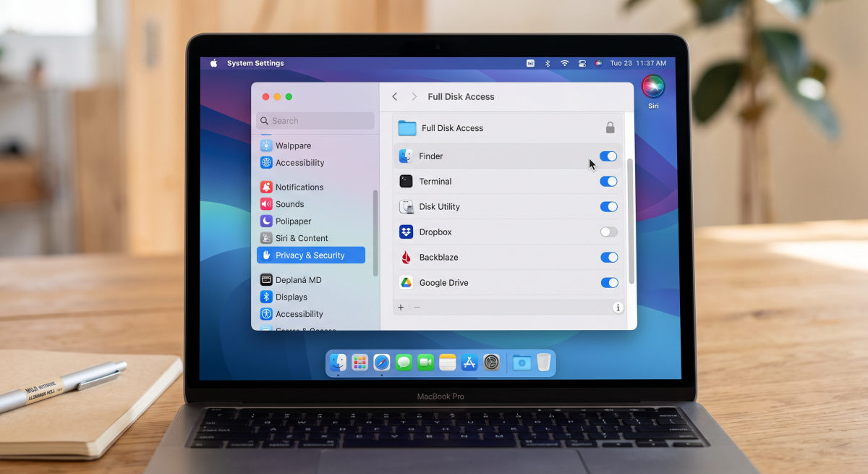Open the Apple menu
Image resolution: width=868 pixels, height=474 pixels.
coord(214,64)
